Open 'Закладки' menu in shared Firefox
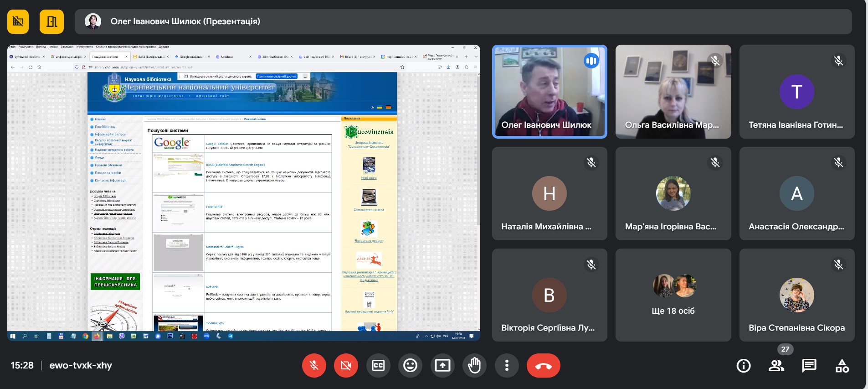868x389 pixels. coord(67,47)
